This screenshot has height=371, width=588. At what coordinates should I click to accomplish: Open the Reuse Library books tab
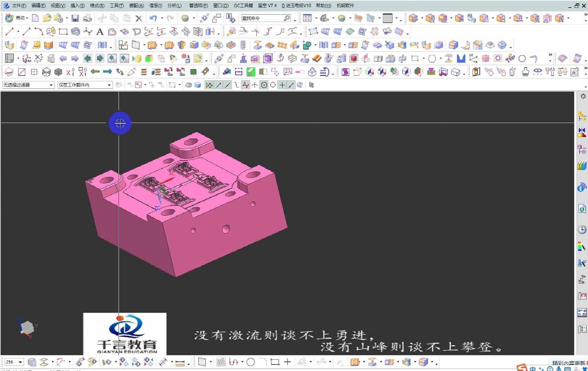coord(582,166)
